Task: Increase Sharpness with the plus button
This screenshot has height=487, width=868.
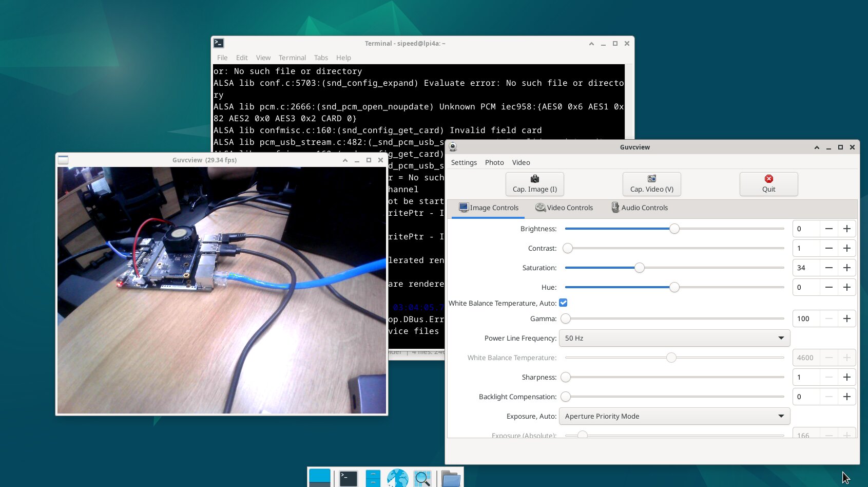Action: (x=847, y=377)
